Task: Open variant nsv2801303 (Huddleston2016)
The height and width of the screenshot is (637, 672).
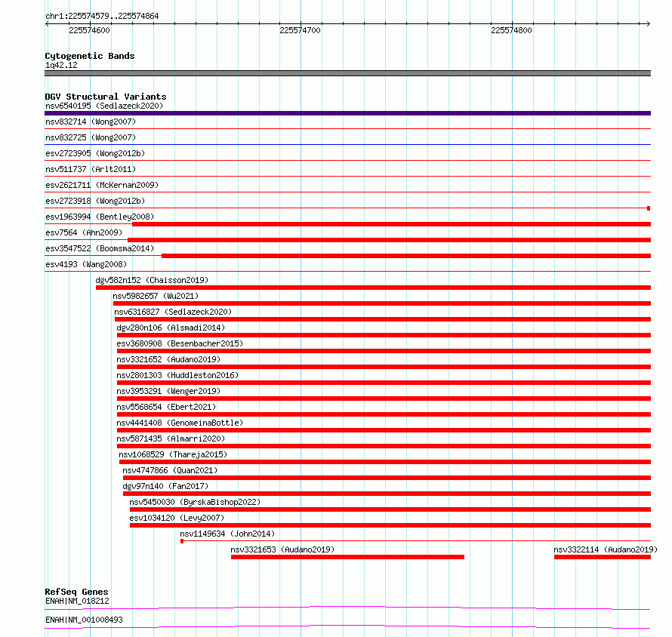Action: 177,375
